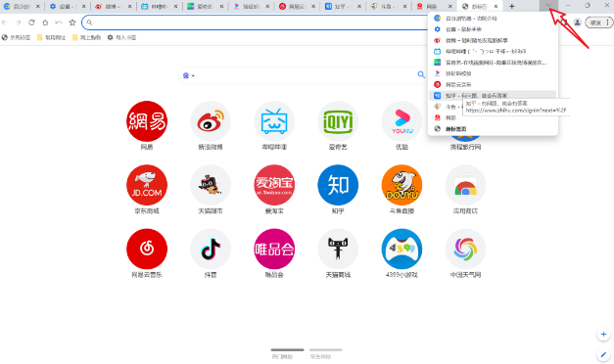
Task: Switch to the second shortcuts page indicator
Action: (x=326, y=350)
